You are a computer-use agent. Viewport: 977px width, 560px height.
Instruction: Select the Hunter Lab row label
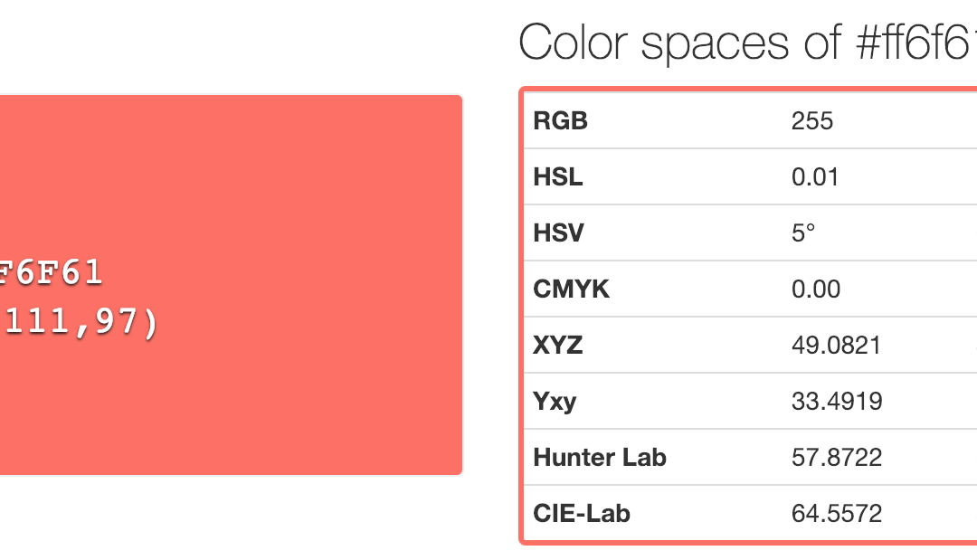tap(600, 457)
